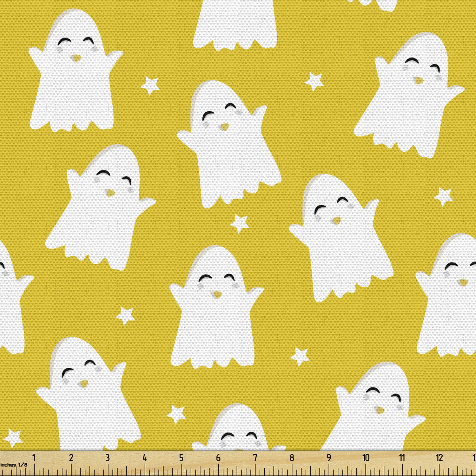Click the ruler number "5"
Screen dimensions: 476x476
(x=181, y=458)
